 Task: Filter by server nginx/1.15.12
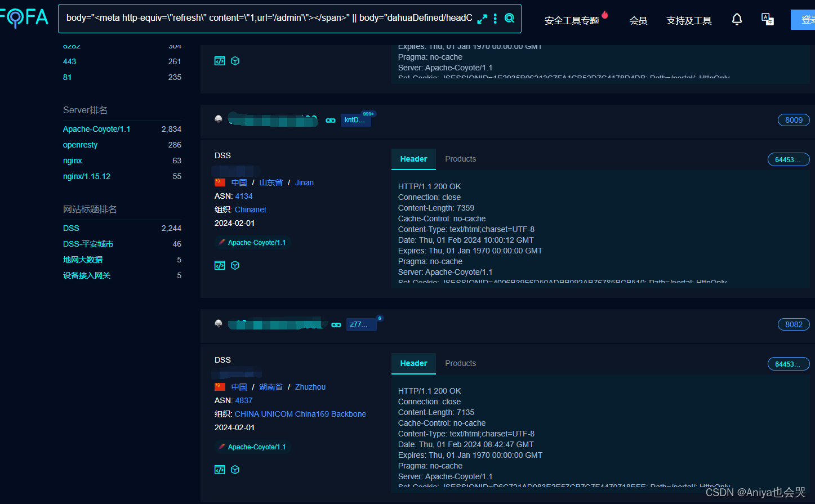point(87,176)
